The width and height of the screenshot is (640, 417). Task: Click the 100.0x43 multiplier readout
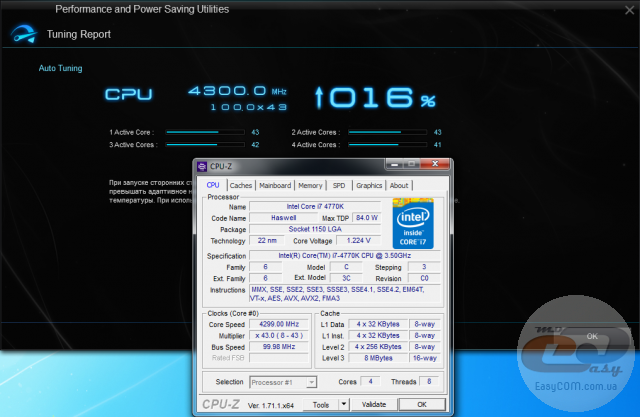[x=249, y=107]
